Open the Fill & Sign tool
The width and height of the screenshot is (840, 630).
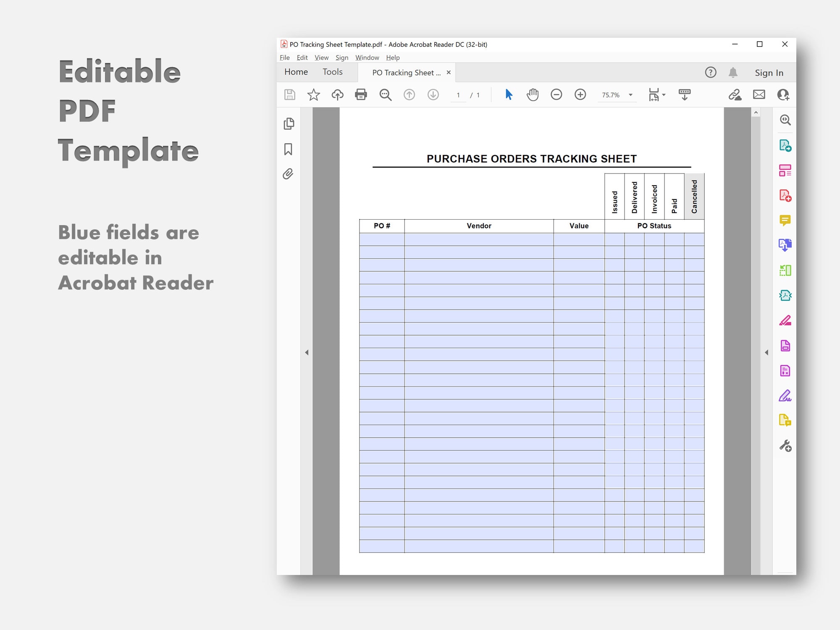(x=785, y=396)
